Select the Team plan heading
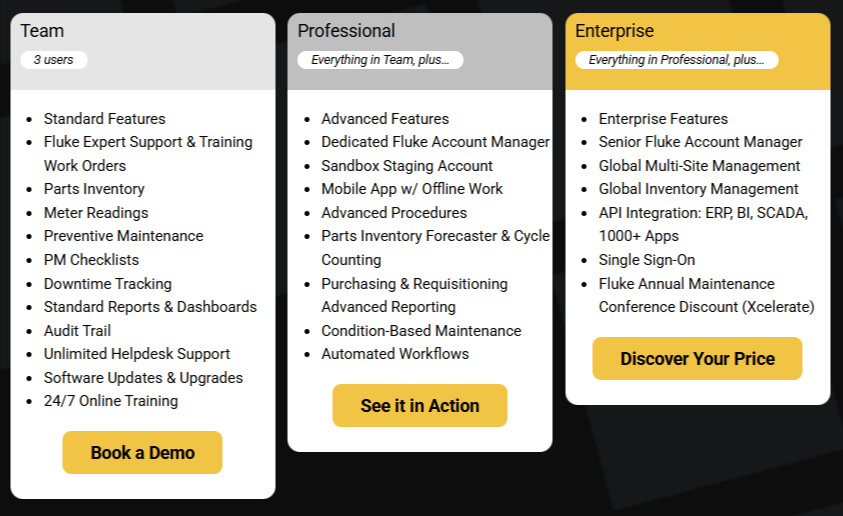This screenshot has width=843, height=516. coord(42,31)
